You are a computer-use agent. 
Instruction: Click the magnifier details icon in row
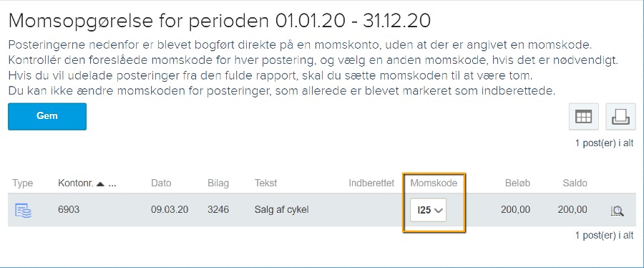pyautogui.click(x=617, y=211)
